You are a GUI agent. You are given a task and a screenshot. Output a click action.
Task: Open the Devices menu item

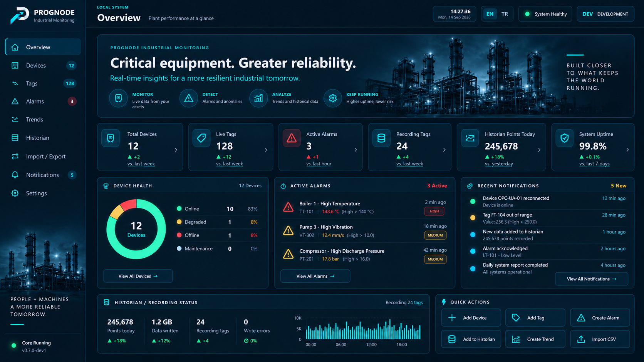pos(43,65)
